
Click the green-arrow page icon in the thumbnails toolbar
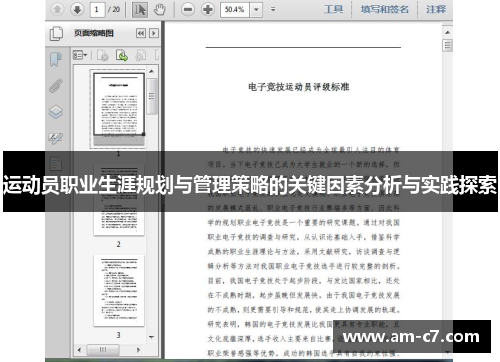[122, 55]
